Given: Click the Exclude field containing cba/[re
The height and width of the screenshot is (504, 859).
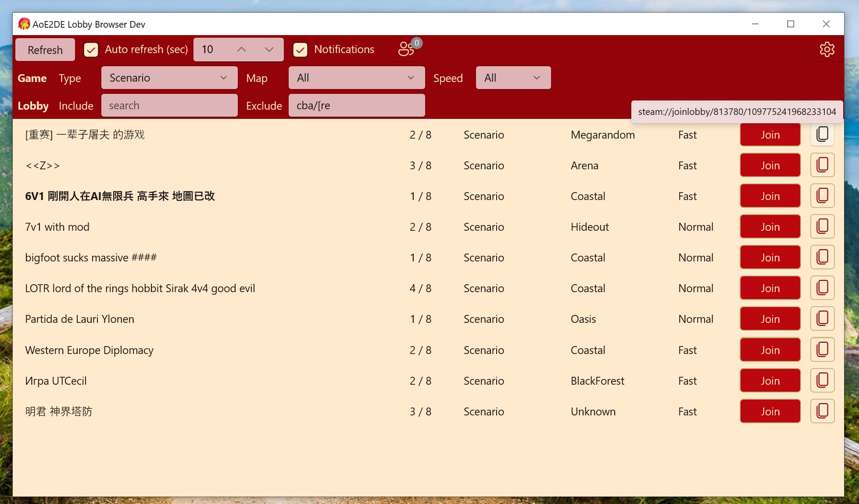Looking at the screenshot, I should 356,106.
